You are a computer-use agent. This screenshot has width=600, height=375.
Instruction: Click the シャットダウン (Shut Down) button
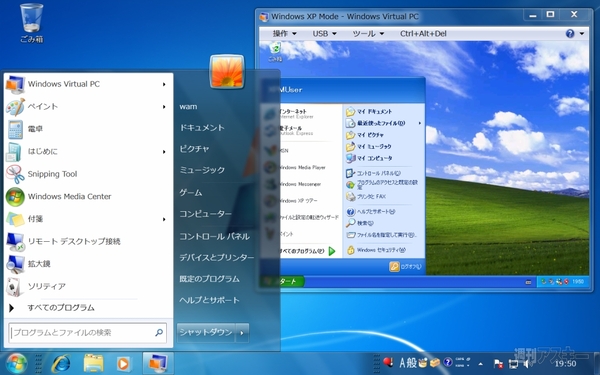pyautogui.click(x=206, y=333)
